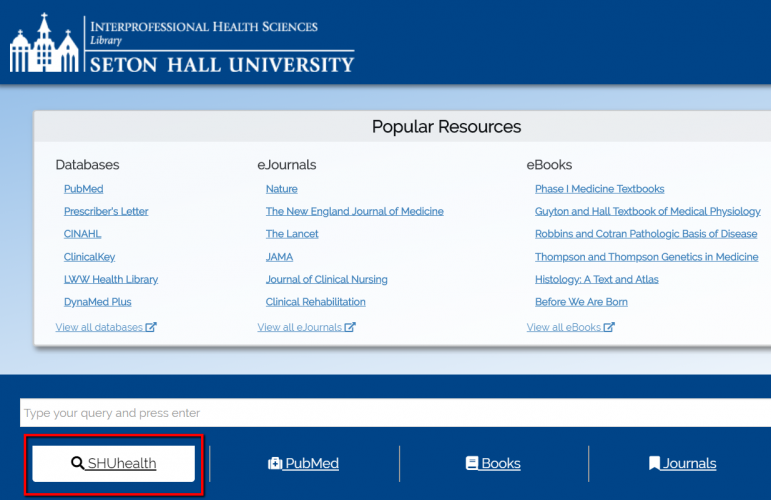Select the SHUhealth search tab
The height and width of the screenshot is (500, 771).
pyautogui.click(x=114, y=464)
